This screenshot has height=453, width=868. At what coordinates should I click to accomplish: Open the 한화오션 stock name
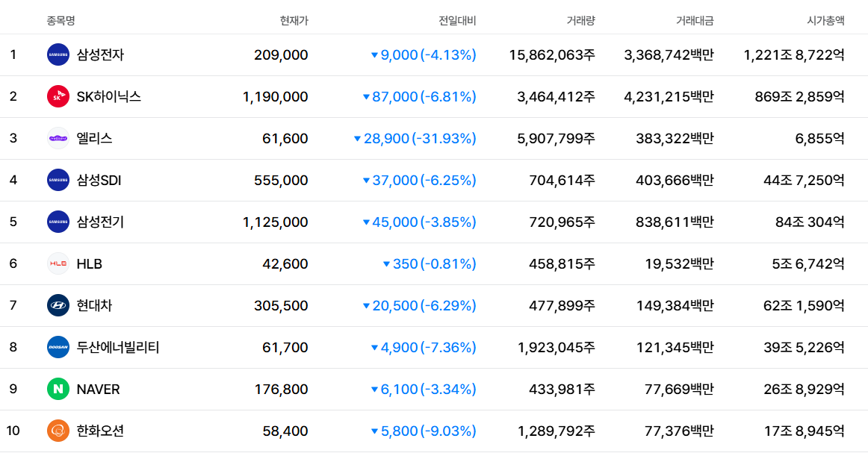pos(100,431)
